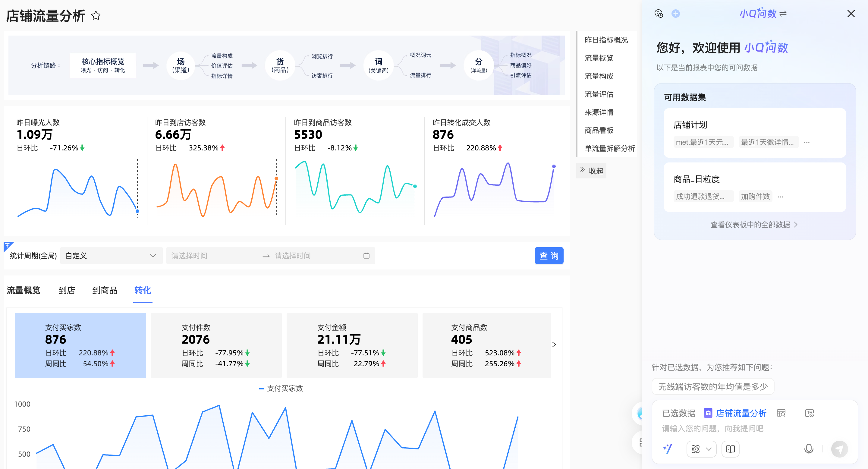Activate the microphone voice input
The height and width of the screenshot is (469, 868).
[809, 449]
